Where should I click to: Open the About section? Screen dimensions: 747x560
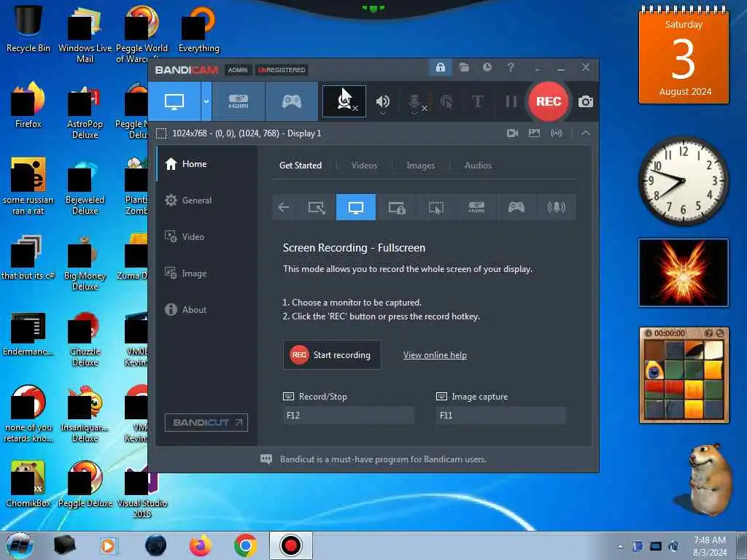(206, 309)
